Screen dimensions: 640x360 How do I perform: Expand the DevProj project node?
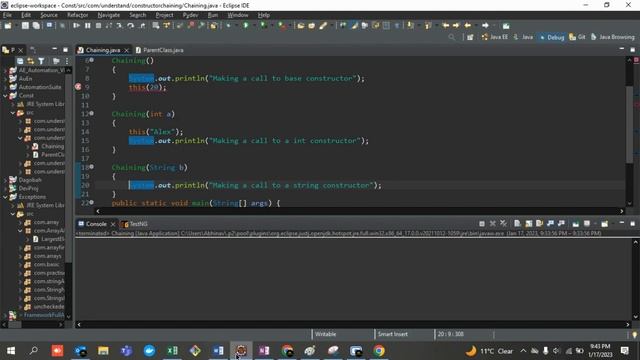pyautogui.click(x=5, y=188)
